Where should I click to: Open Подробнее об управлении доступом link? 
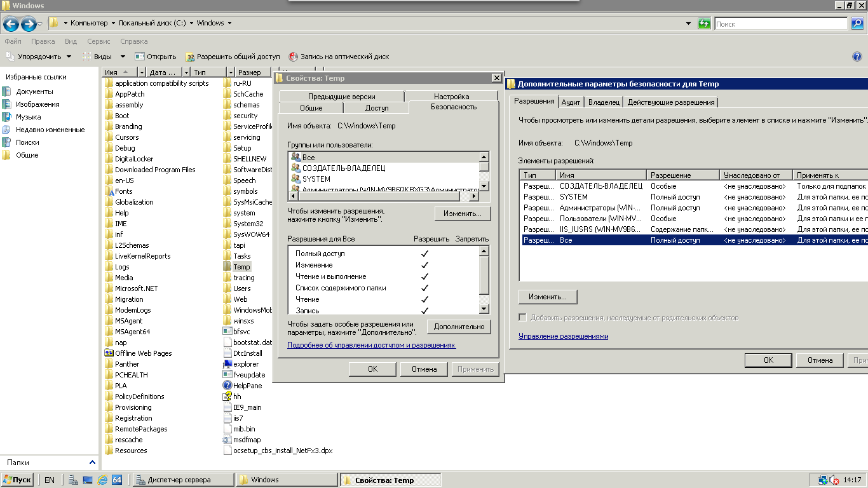click(x=371, y=345)
